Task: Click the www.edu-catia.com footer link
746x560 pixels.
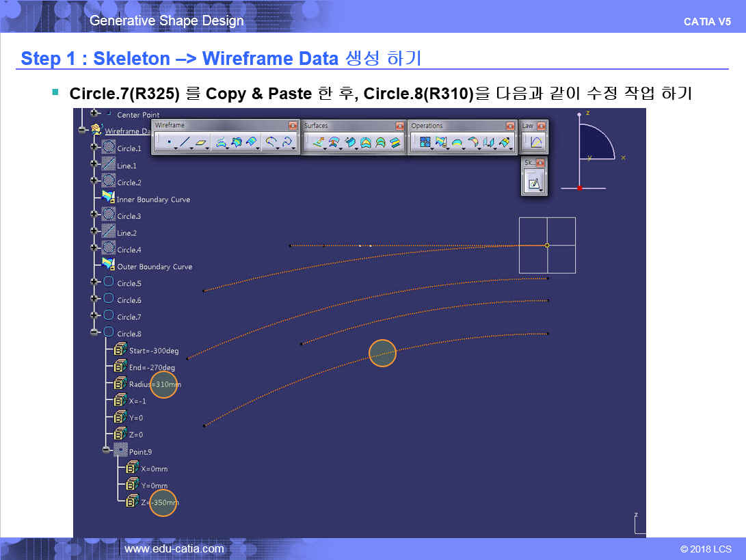Action: pyautogui.click(x=174, y=548)
